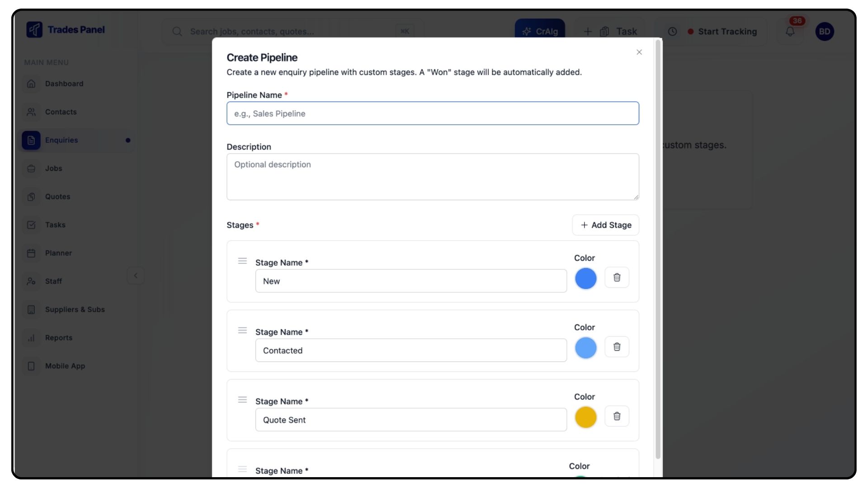The height and width of the screenshot is (488, 868).
Task: Delete the New stage with trash icon
Action: coord(617,277)
